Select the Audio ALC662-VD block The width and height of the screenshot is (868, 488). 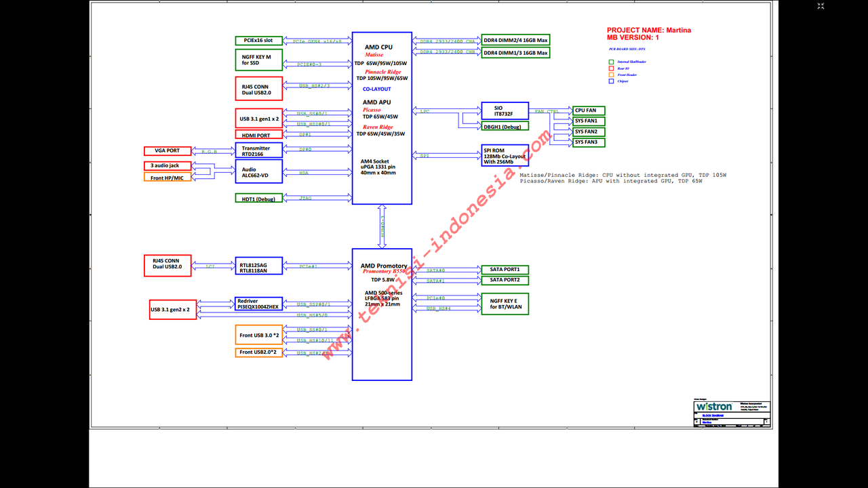[x=258, y=171]
